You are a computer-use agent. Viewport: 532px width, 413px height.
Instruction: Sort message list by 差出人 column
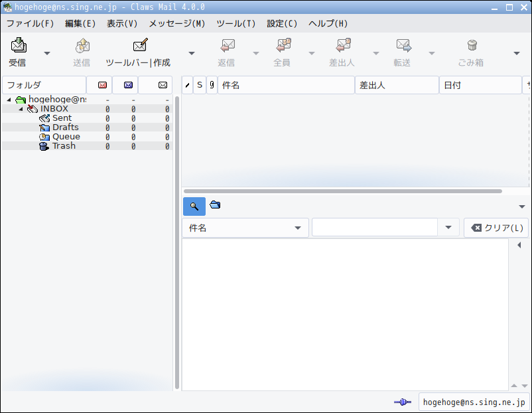[x=397, y=85]
